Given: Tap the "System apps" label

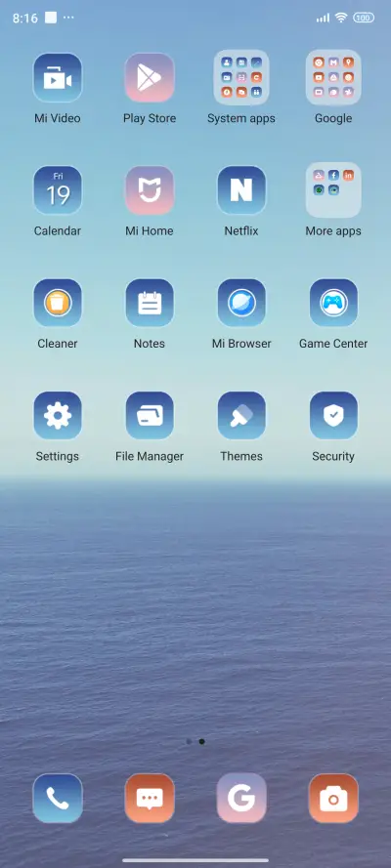Looking at the screenshot, I should [x=241, y=118].
